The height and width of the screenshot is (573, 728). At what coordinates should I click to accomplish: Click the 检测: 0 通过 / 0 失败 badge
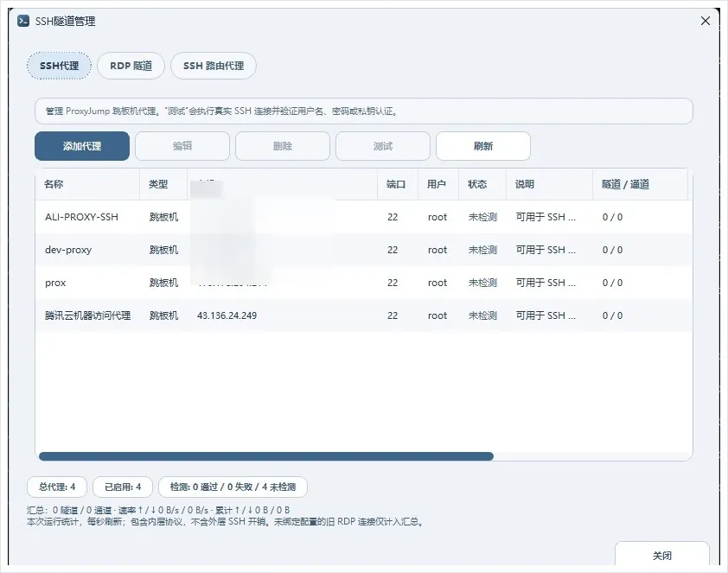point(233,487)
